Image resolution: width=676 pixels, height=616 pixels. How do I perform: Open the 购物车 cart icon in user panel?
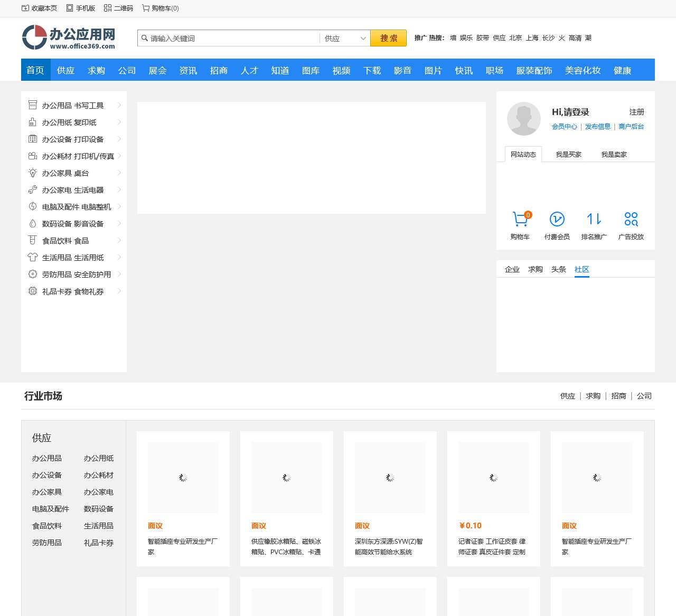pyautogui.click(x=520, y=219)
